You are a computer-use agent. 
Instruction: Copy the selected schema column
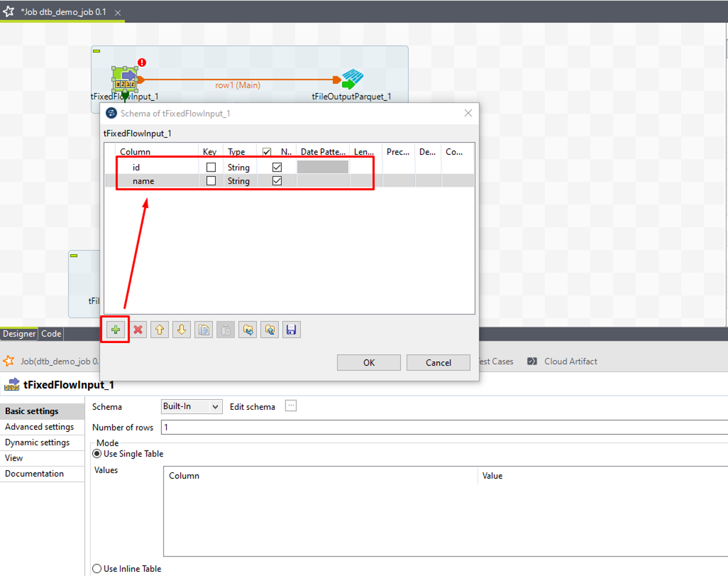[204, 330]
